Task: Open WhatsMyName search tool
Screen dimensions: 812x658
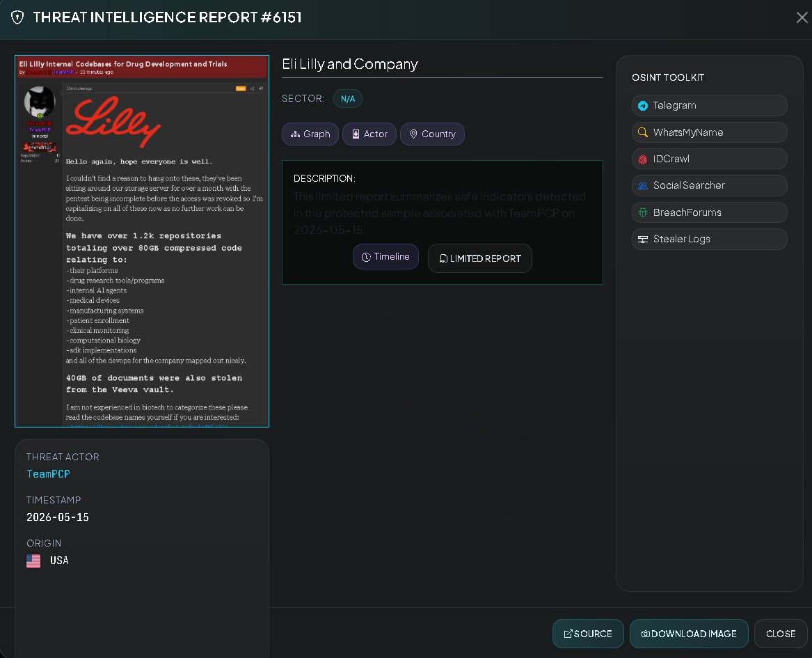Action: click(x=710, y=132)
